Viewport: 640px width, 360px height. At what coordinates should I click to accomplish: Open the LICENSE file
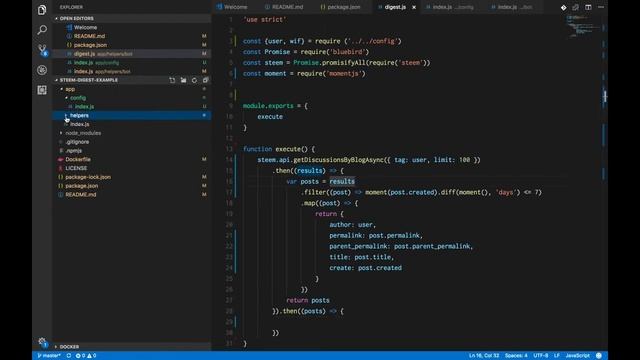point(76,168)
